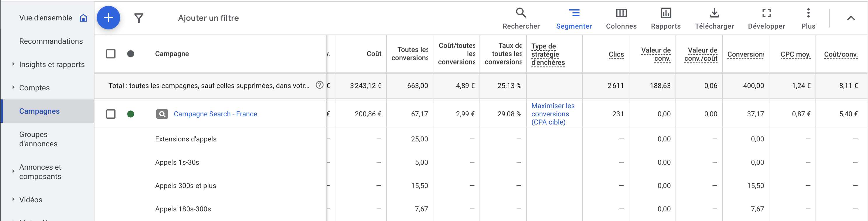The width and height of the screenshot is (868, 221).
Task: Sort by the Conversions column header
Action: click(746, 54)
